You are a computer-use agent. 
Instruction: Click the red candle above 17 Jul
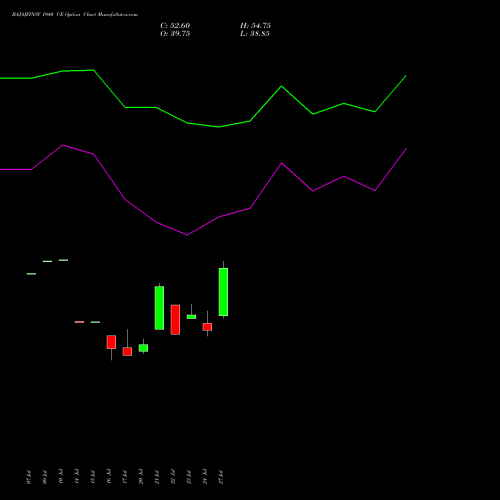pyautogui.click(x=127, y=351)
